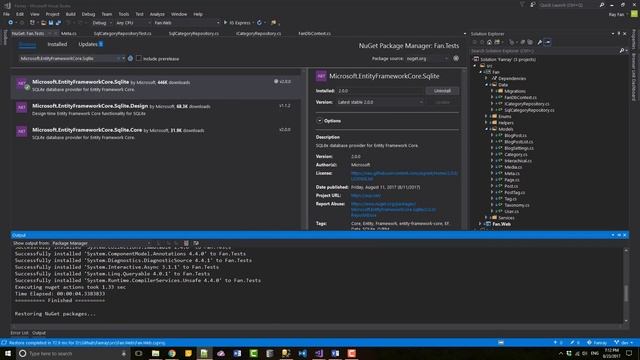Toggle word wrap in Output window

pos(196,243)
